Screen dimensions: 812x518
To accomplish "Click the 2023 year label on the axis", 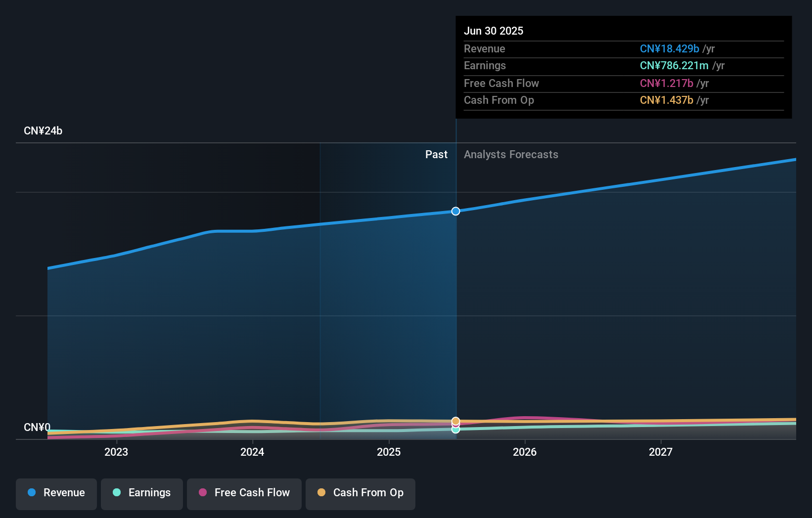I will 116,452.
